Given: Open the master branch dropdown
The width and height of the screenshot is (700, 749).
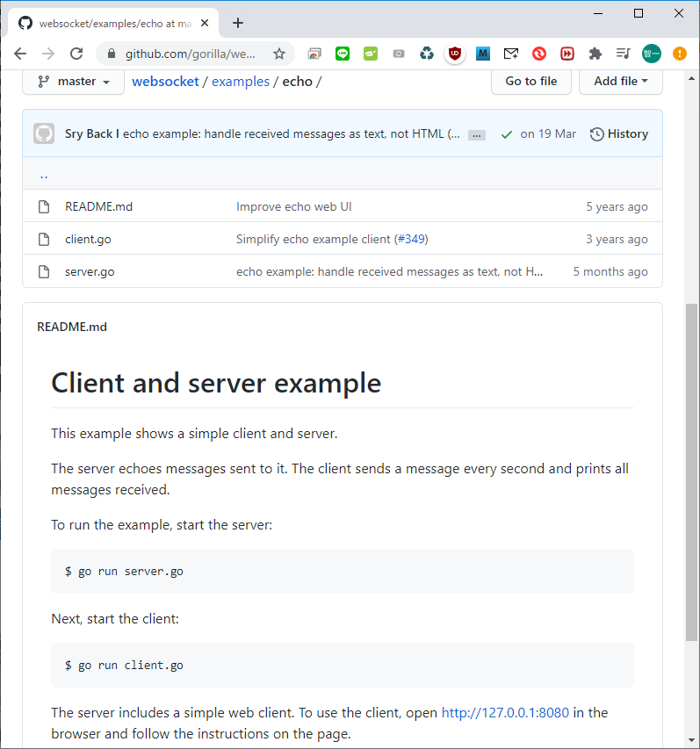Looking at the screenshot, I should click(74, 81).
